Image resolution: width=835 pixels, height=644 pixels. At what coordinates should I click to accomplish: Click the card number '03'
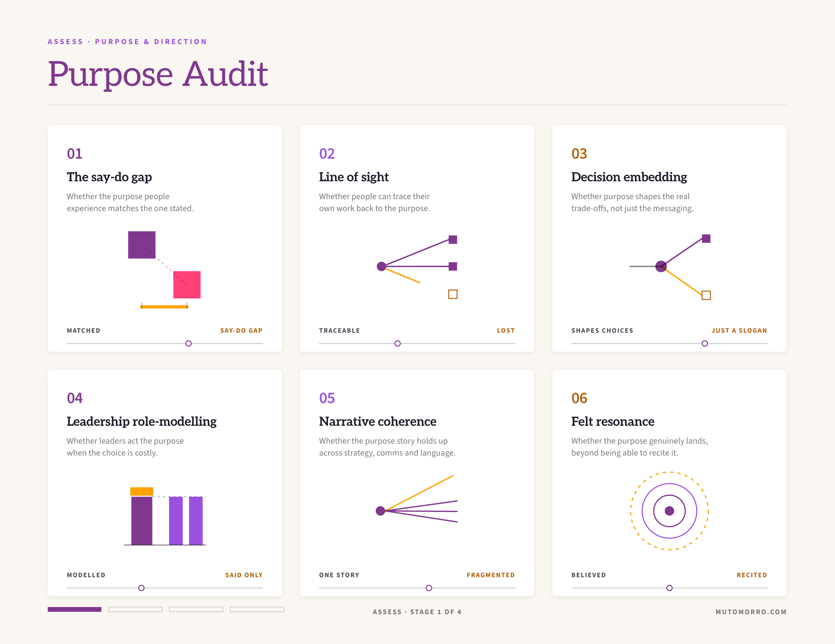pyautogui.click(x=579, y=154)
